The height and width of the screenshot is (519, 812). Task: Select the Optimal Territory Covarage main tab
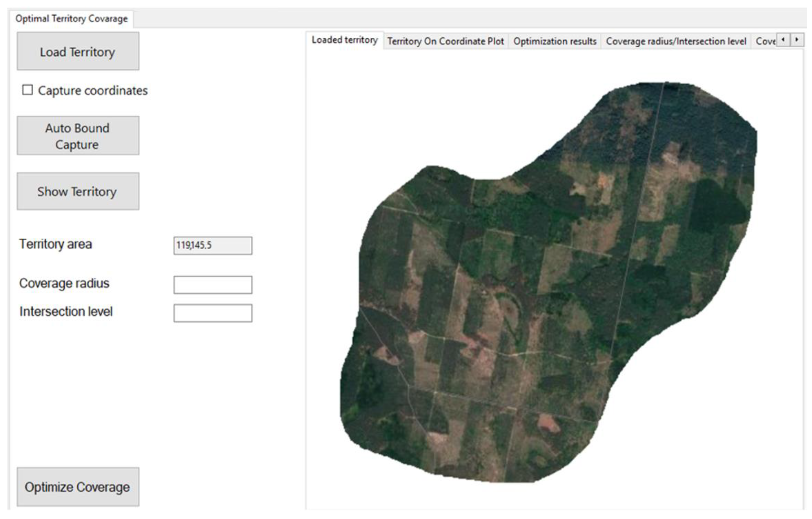click(x=72, y=19)
